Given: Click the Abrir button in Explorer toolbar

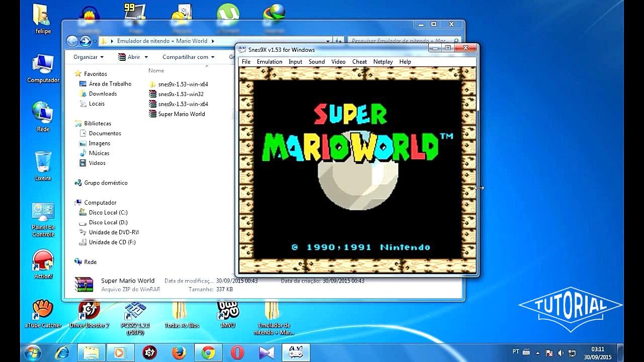Looking at the screenshot, I should point(129,57).
